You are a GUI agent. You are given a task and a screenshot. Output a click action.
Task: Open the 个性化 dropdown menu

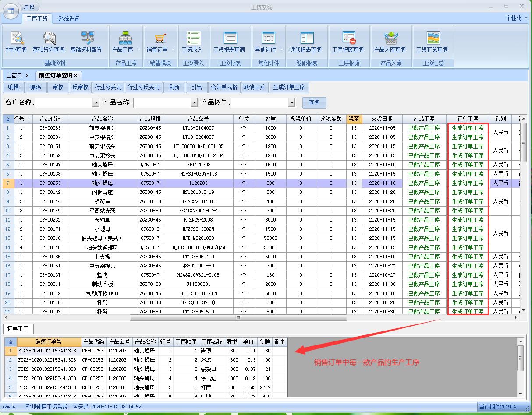click(x=517, y=18)
